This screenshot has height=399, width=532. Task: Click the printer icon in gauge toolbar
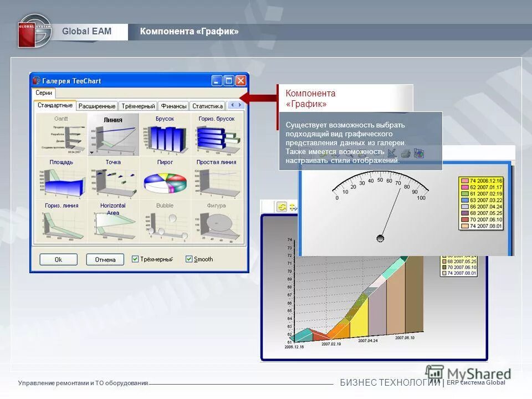tap(406, 154)
